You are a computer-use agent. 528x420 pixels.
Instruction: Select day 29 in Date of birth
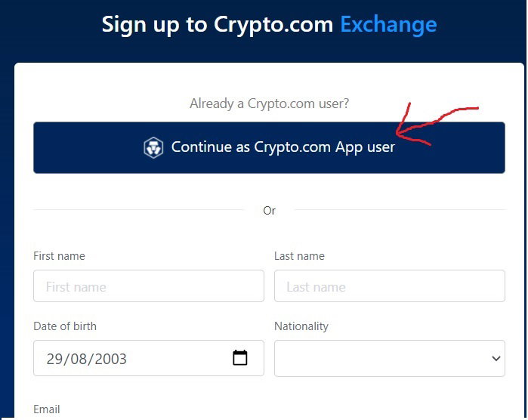coord(54,359)
